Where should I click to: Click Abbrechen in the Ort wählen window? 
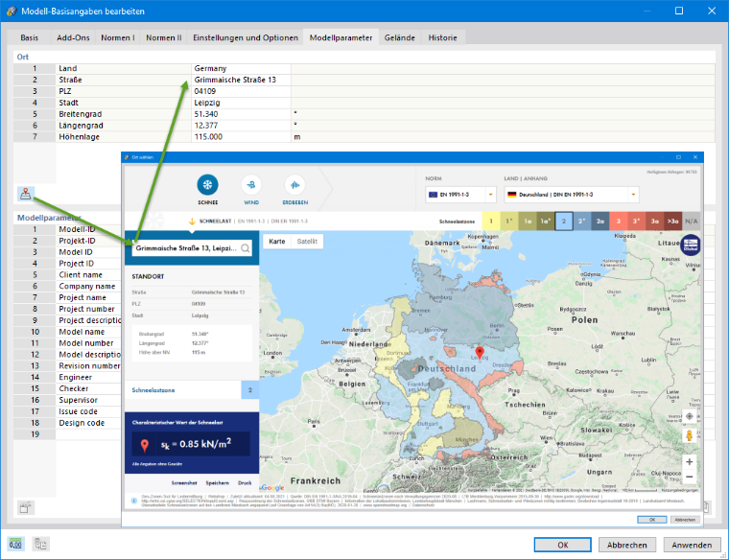pos(685,520)
